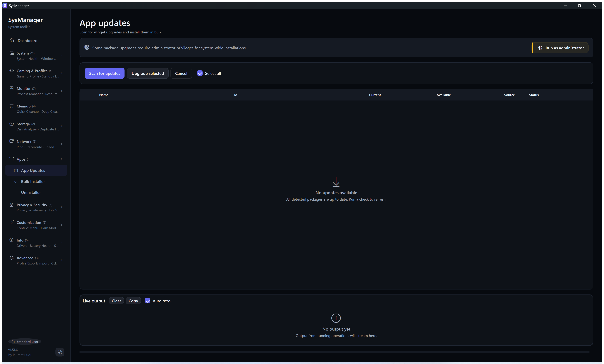Image resolution: width=604 pixels, height=364 pixels.
Task: Click the horizontal scrollbar at bottom
Action: click(x=334, y=352)
